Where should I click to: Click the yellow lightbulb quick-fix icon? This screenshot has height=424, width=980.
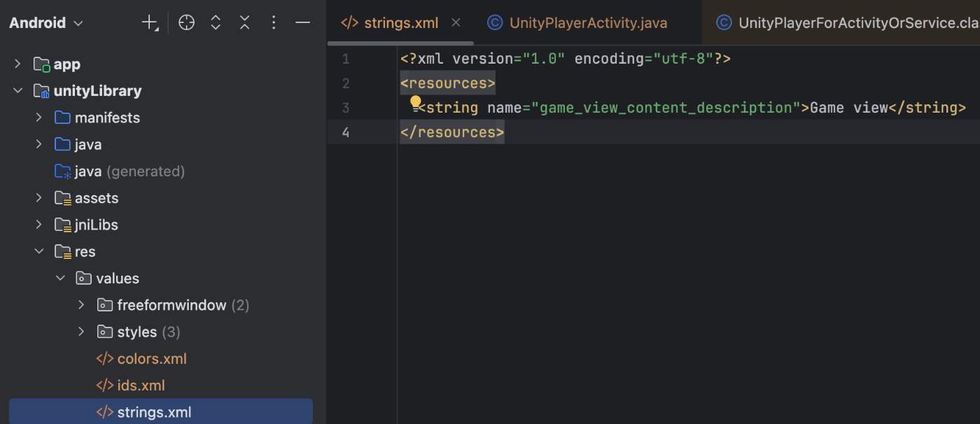tap(415, 104)
